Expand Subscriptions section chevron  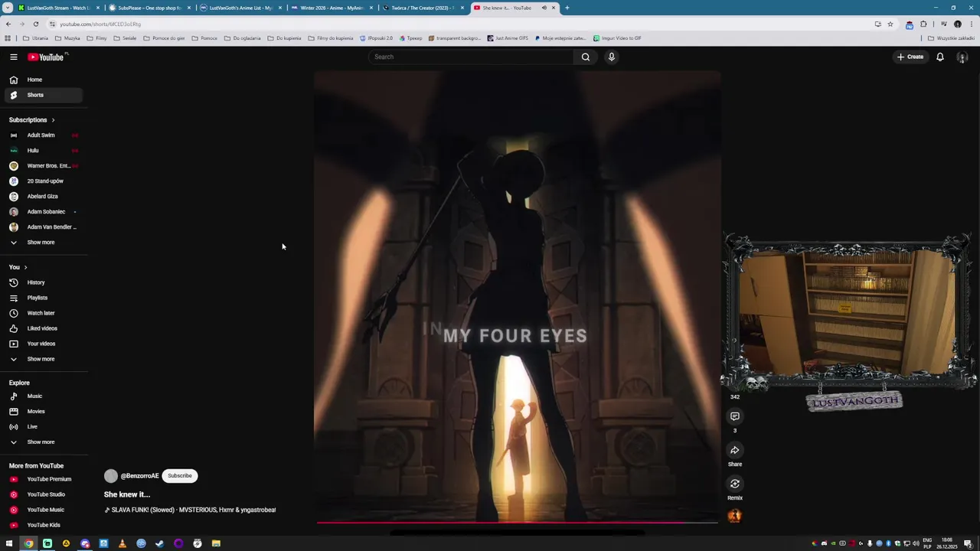53,120
